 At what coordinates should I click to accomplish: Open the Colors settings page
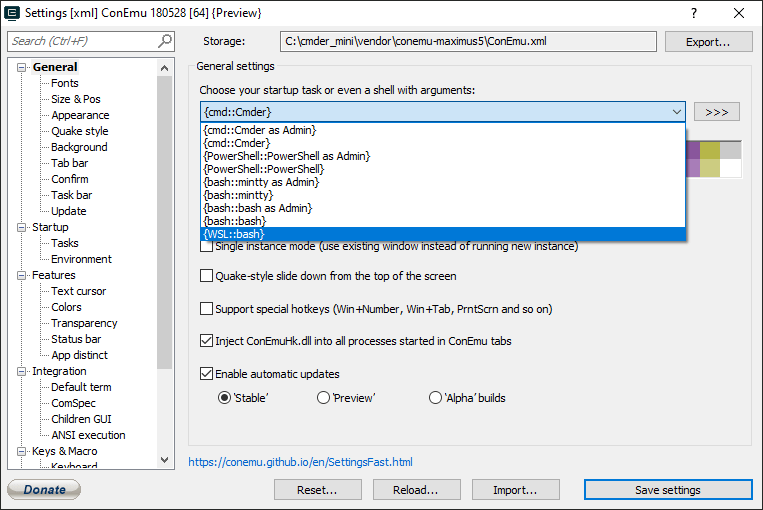point(66,307)
